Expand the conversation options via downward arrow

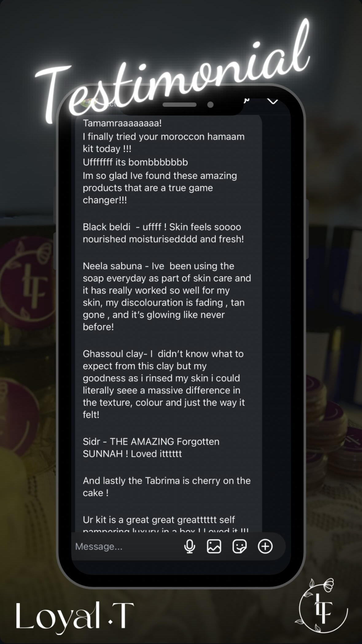[273, 102]
